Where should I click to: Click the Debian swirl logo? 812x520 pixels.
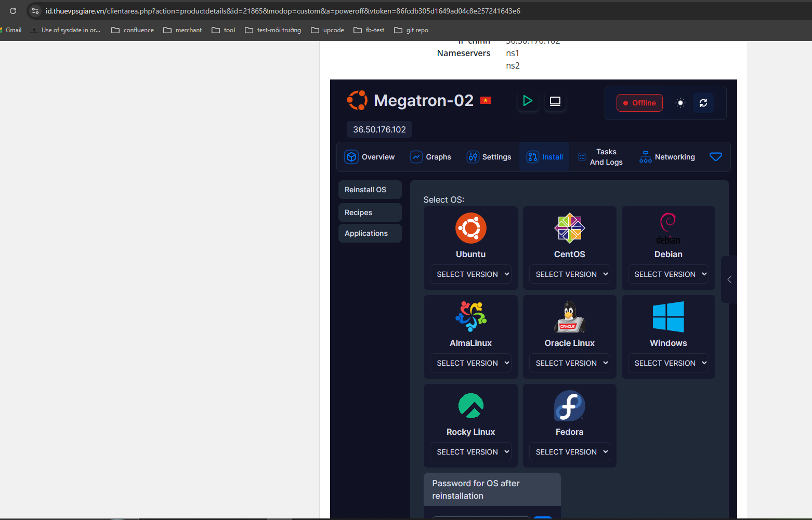(x=669, y=228)
